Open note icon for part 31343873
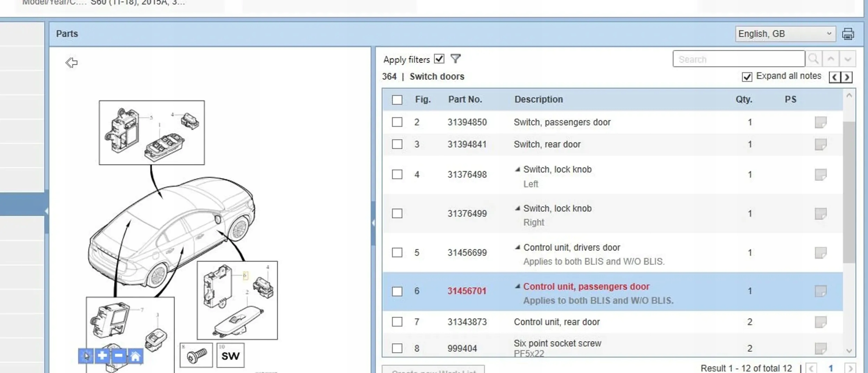 [820, 322]
